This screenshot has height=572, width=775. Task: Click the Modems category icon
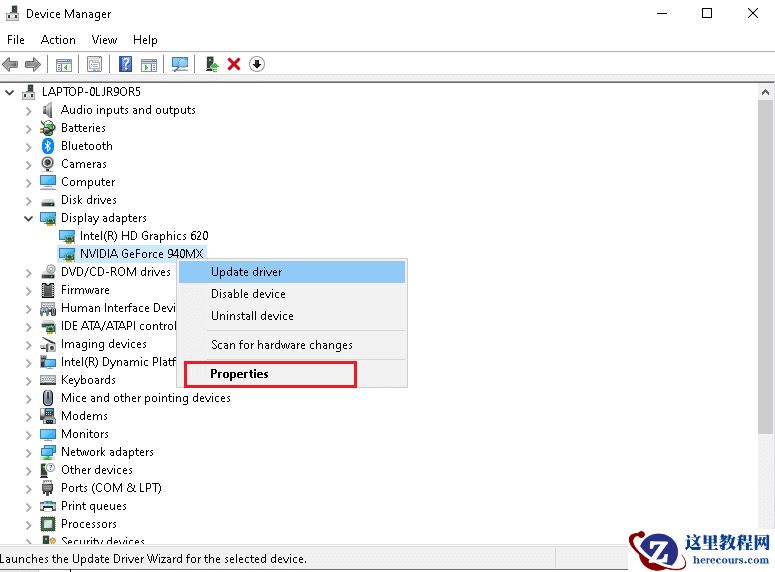pos(48,416)
